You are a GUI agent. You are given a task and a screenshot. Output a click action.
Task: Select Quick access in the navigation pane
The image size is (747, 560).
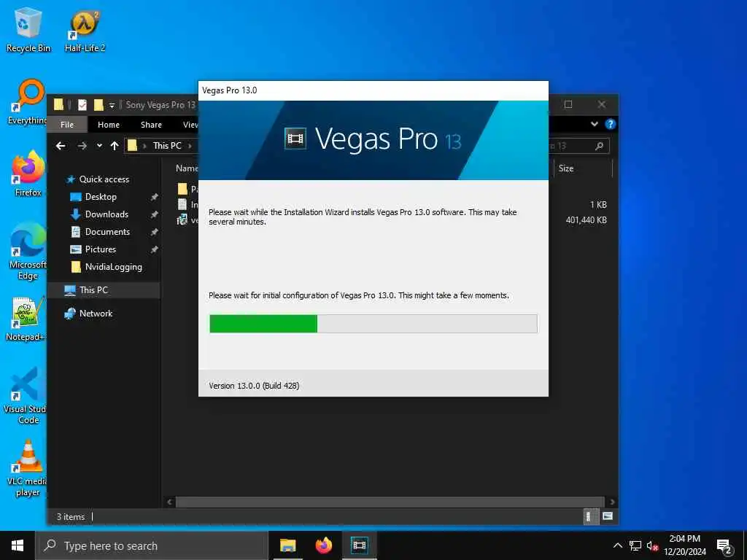point(104,179)
